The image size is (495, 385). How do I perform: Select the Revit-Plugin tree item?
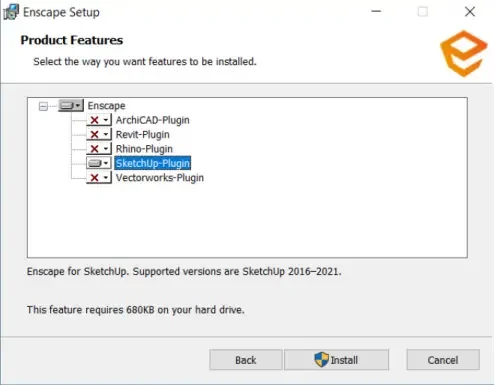click(x=142, y=134)
